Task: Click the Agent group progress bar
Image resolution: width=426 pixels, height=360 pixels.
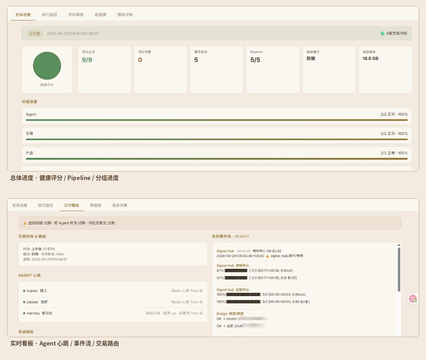Action: [x=217, y=120]
